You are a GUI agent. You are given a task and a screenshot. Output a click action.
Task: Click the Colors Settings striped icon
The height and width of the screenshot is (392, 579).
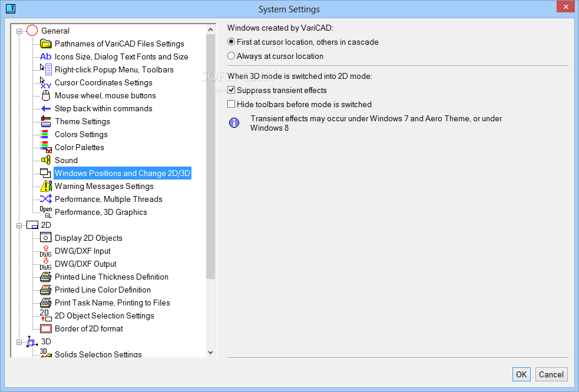click(44, 134)
